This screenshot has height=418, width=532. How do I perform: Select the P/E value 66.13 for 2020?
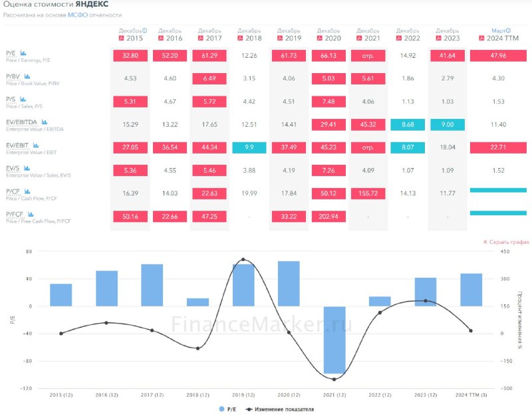click(x=329, y=56)
